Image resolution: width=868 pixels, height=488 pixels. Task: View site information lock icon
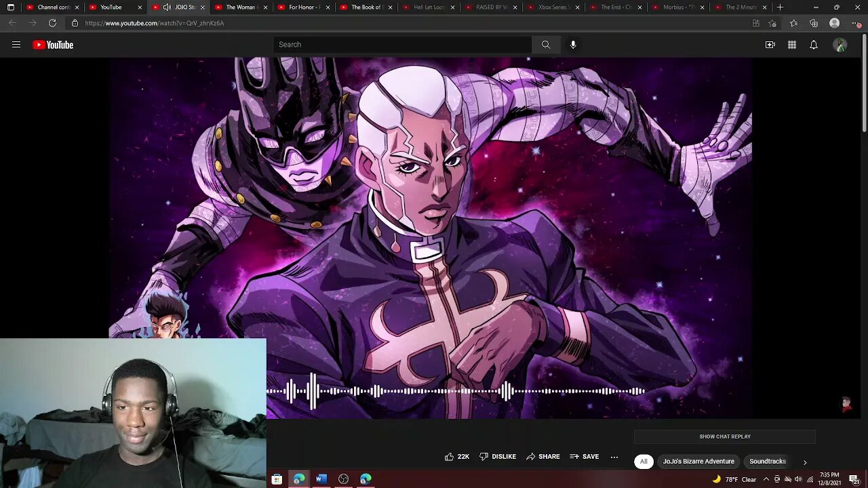tap(75, 23)
